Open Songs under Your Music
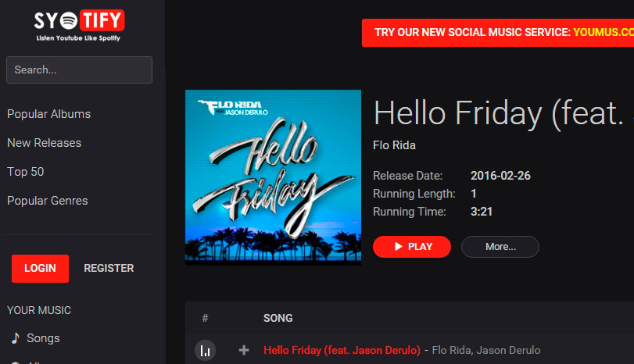Image resolution: width=634 pixels, height=364 pixels. point(43,338)
